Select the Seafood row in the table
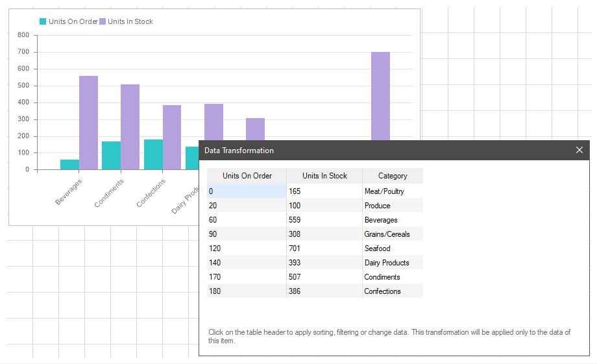The height and width of the screenshot is (364, 597). [x=377, y=249]
